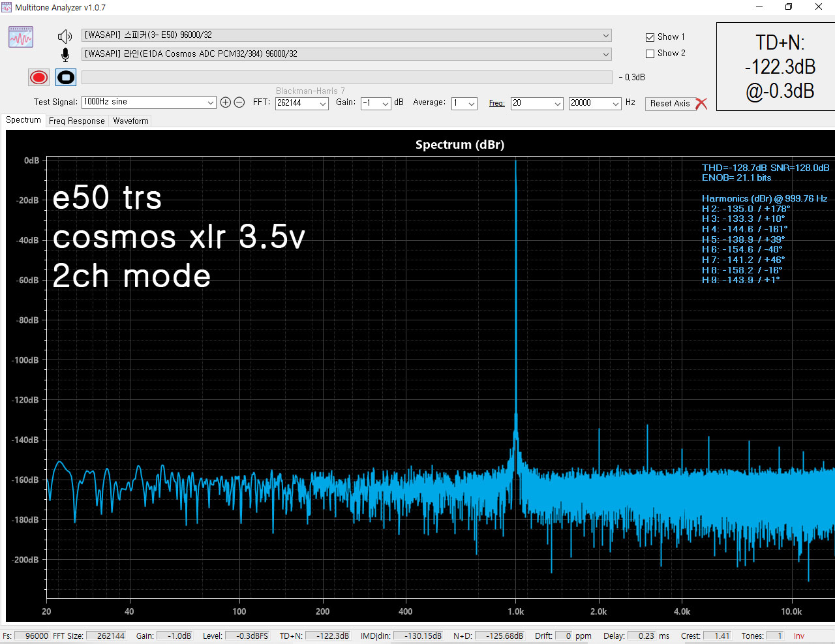Image resolution: width=835 pixels, height=644 pixels.
Task: Click the N+D -125.68dB status field
Action: (x=500, y=636)
